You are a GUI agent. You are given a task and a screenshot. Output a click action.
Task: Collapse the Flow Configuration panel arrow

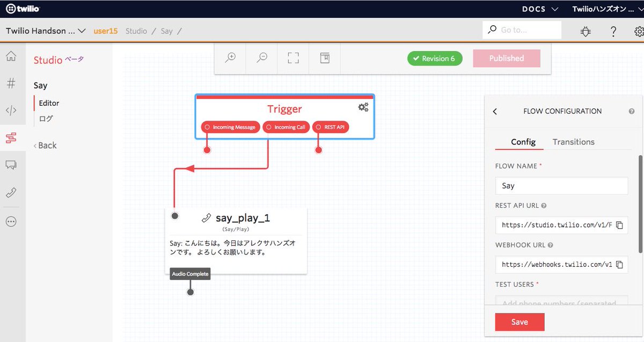coord(495,112)
